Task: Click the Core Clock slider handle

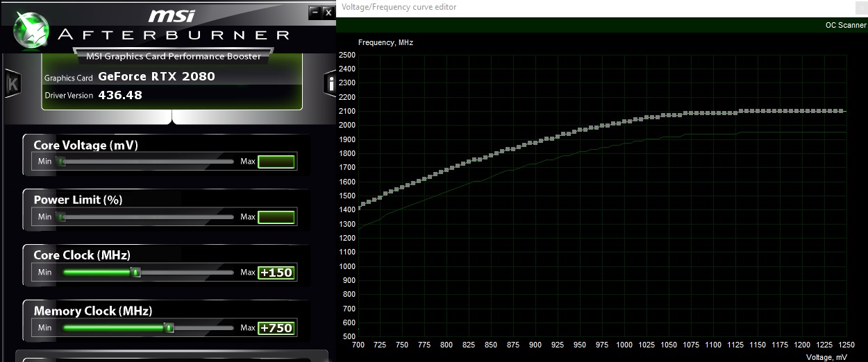Action: [x=136, y=273]
